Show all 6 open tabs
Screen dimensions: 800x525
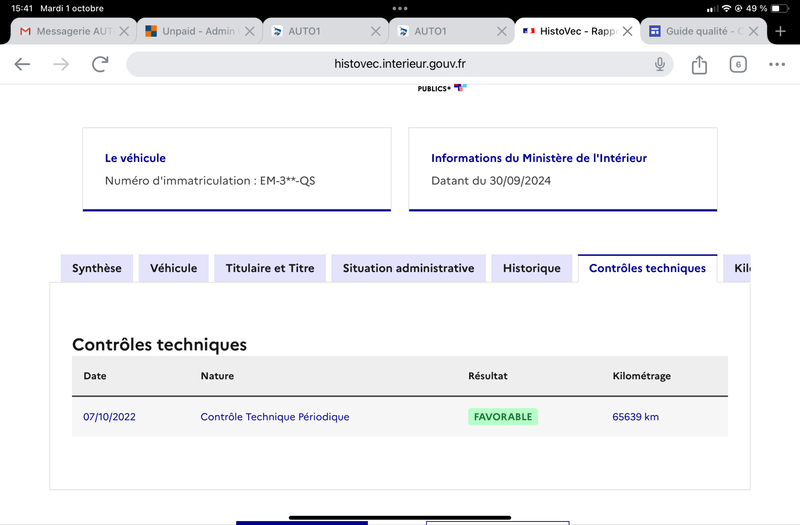[738, 64]
